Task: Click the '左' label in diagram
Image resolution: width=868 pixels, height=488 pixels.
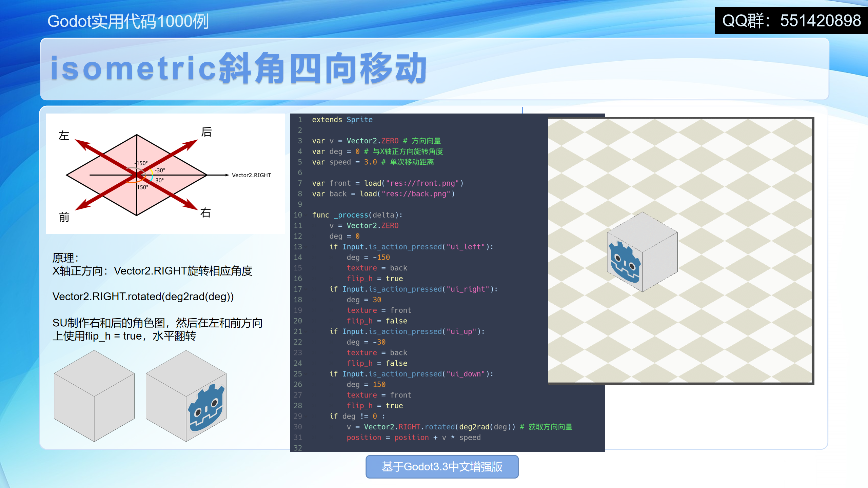Action: pyautogui.click(x=63, y=136)
